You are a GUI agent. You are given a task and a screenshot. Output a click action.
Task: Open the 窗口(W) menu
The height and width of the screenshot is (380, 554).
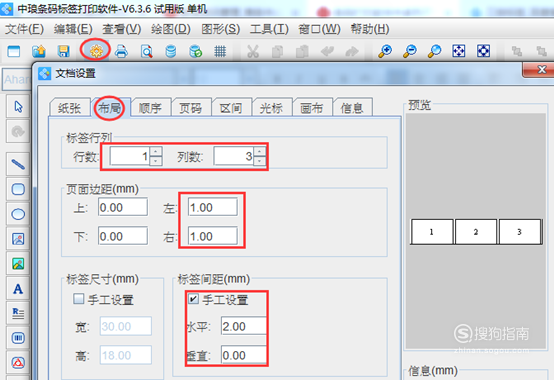tap(319, 29)
